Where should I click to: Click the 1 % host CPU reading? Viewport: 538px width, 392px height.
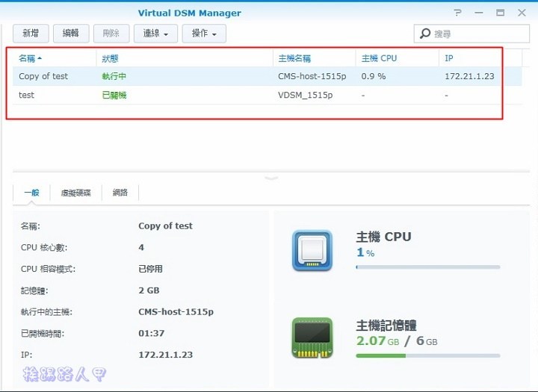click(365, 252)
